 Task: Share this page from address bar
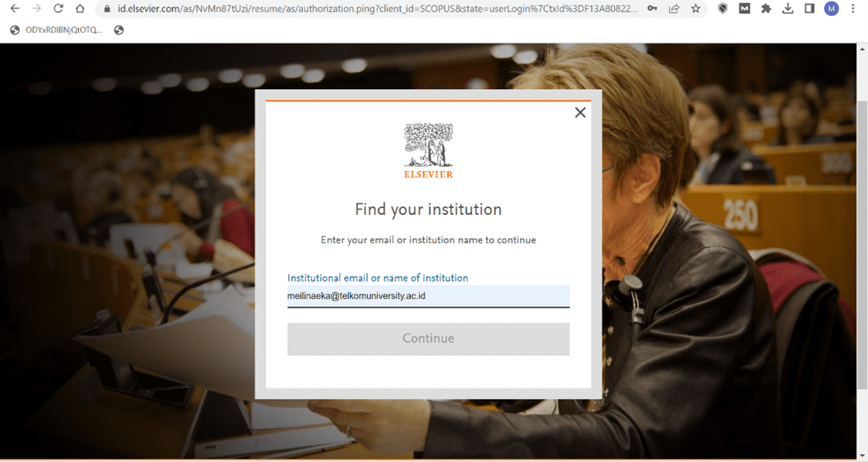673,9
